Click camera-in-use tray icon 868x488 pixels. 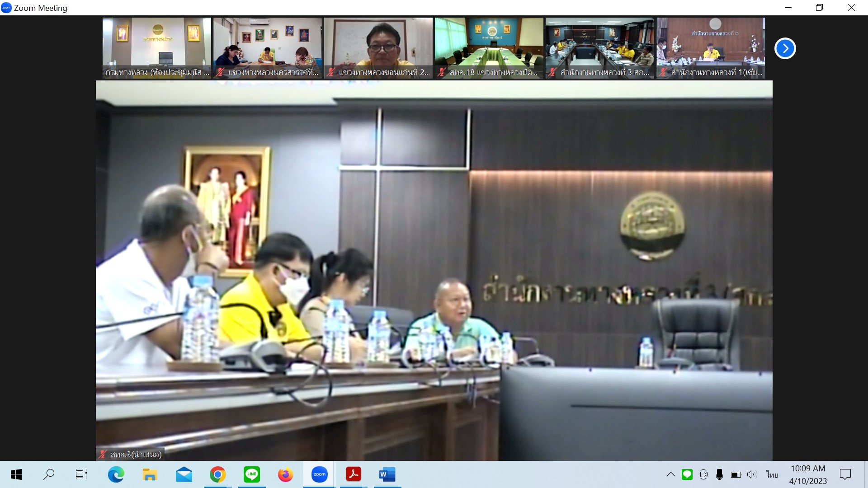(703, 474)
